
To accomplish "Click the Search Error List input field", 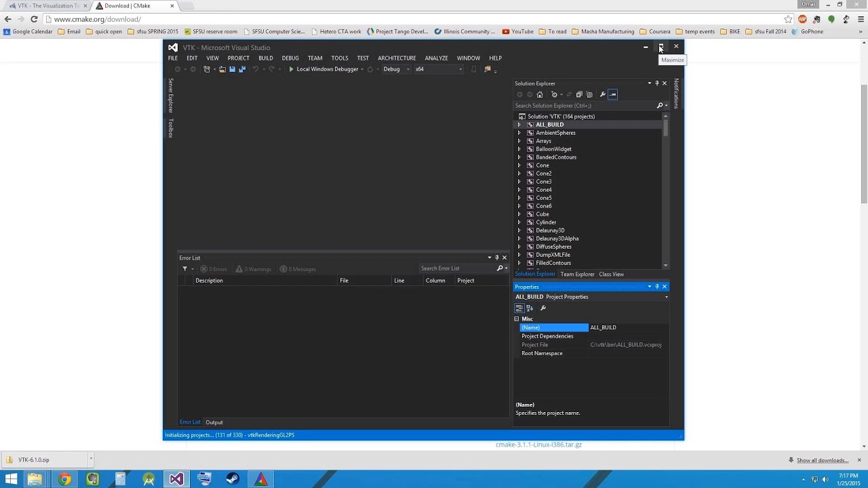I will tap(458, 268).
